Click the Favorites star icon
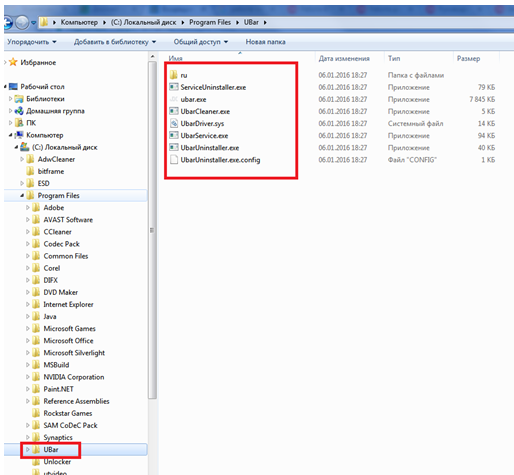 click(x=13, y=62)
